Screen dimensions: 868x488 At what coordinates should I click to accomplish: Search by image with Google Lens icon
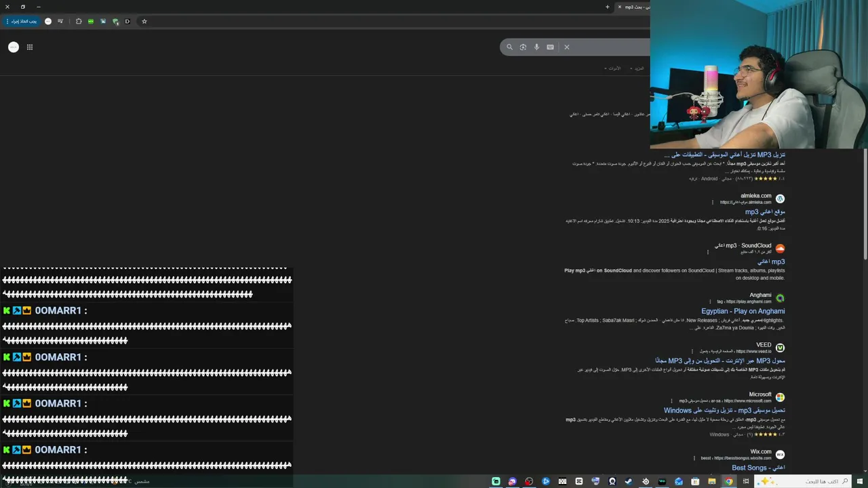[523, 47]
